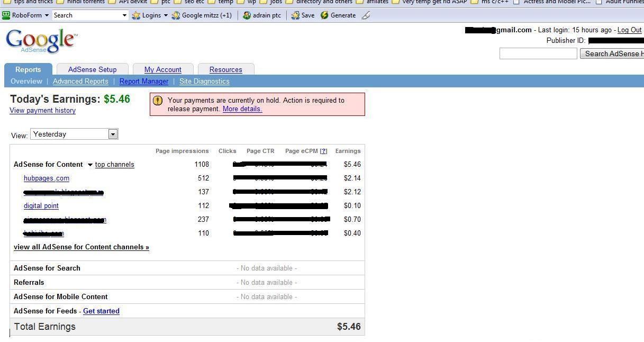
Task: Click the $0.10 earnings for digital point
Action: (352, 206)
